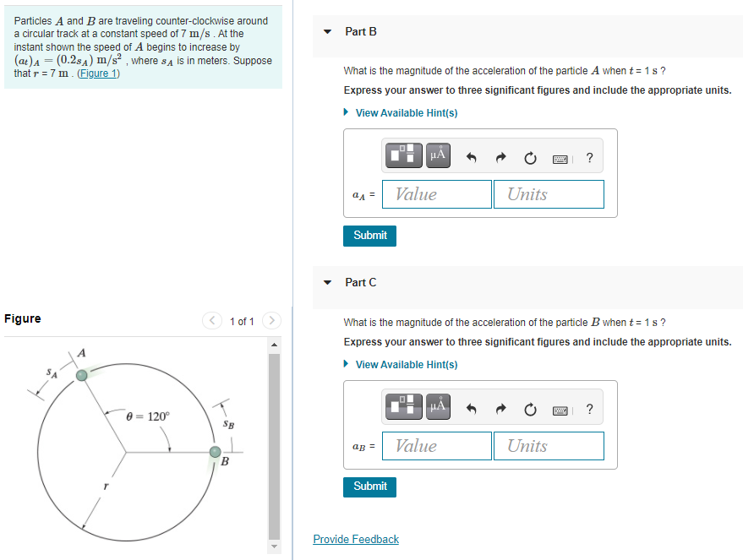
Task: Open the equation template icon in Part B toolbar
Action: [403, 155]
